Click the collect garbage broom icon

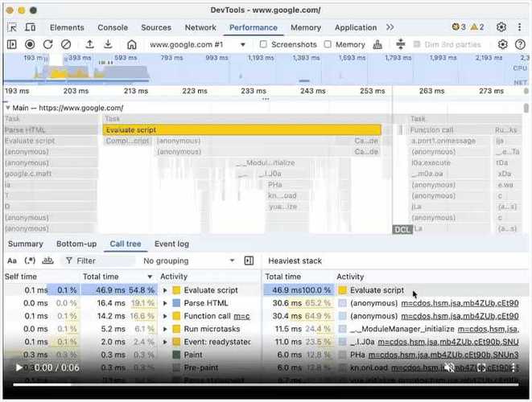pos(377,44)
